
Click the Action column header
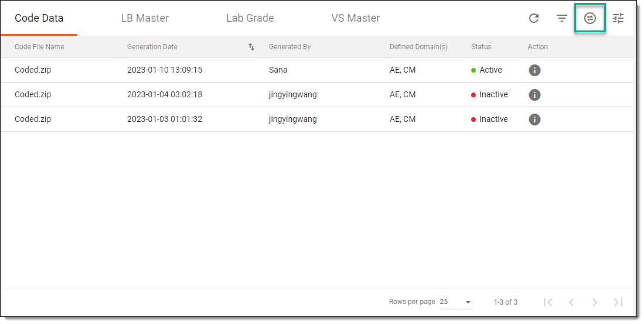[x=537, y=47]
